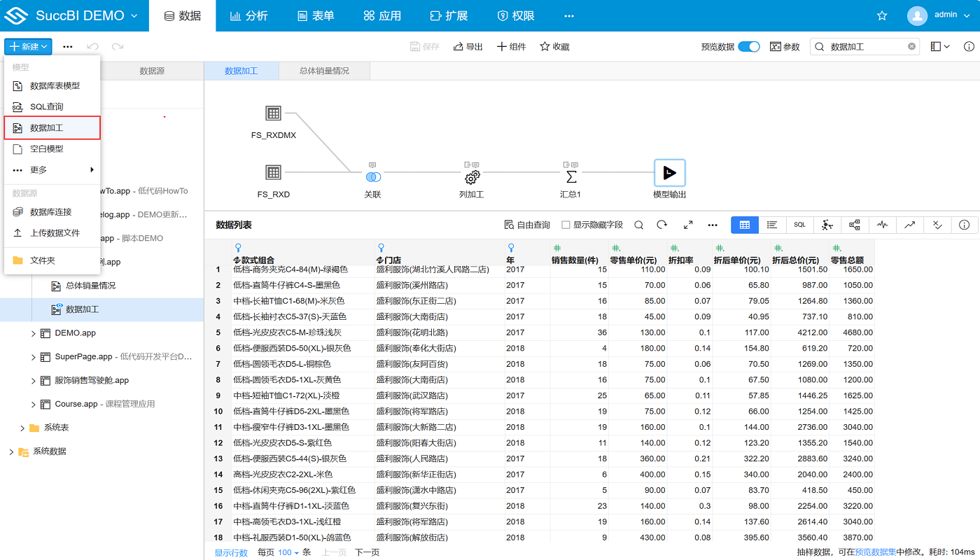The width and height of the screenshot is (980, 560).
Task: Clear the 数据加工 search text
Action: point(911,46)
